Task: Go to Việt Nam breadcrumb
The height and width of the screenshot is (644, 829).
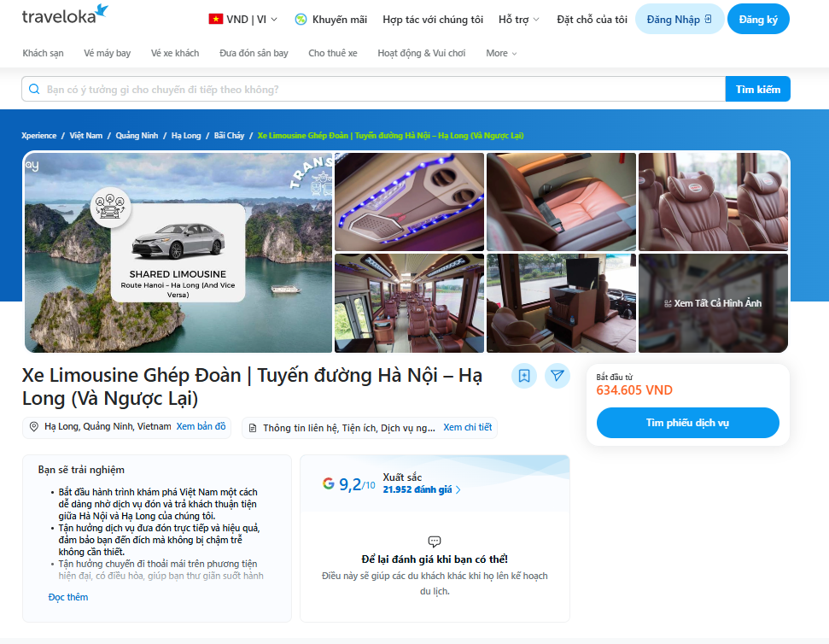Action: click(86, 135)
